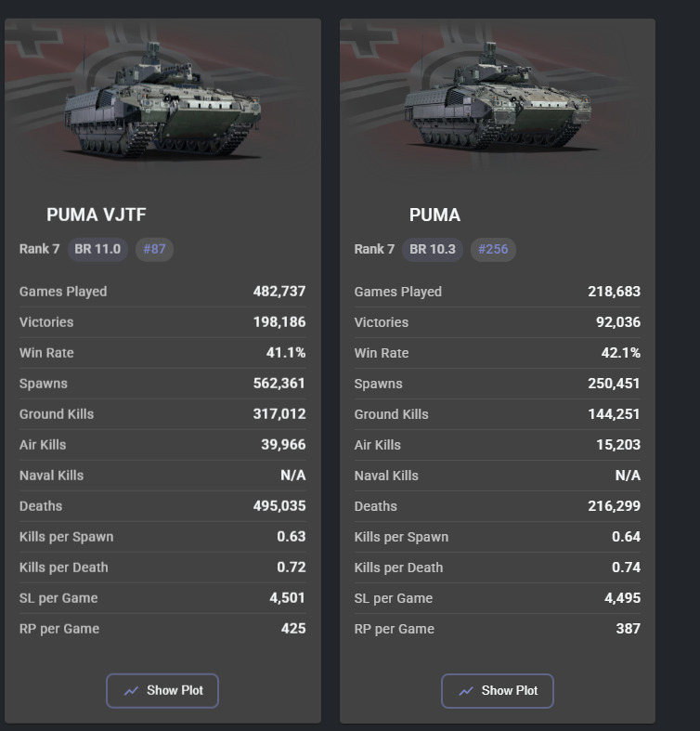Click Rank 7 label on PUMA card
Viewport: 700px width, 731px height.
pyautogui.click(x=374, y=249)
